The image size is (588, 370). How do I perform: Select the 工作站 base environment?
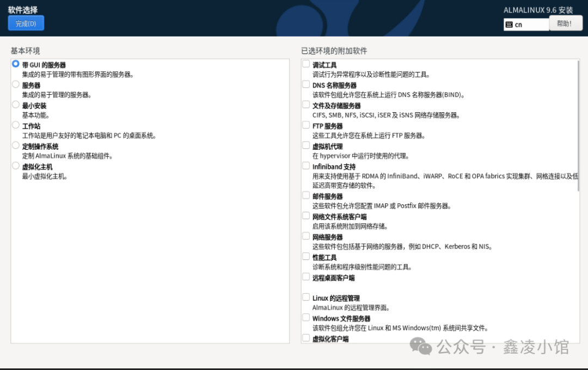[x=15, y=125]
